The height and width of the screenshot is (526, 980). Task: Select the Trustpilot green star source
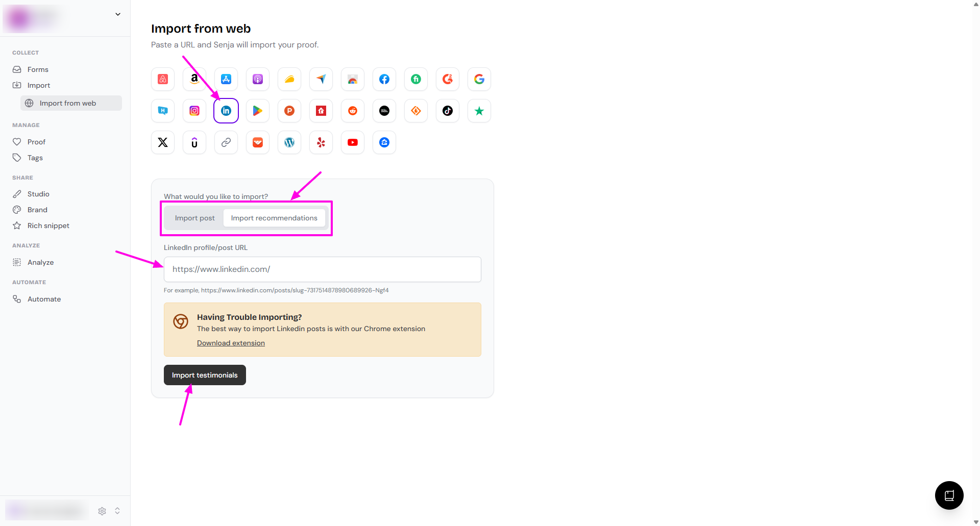coord(479,111)
